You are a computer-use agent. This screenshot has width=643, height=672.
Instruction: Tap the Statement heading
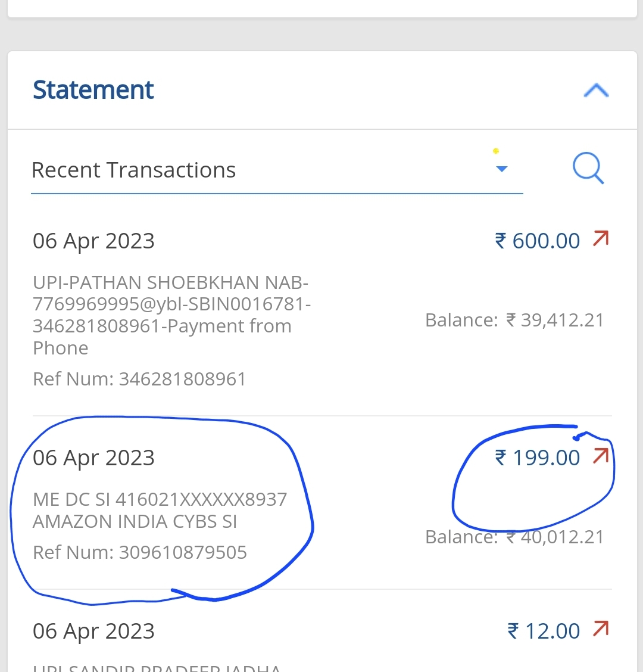click(93, 91)
